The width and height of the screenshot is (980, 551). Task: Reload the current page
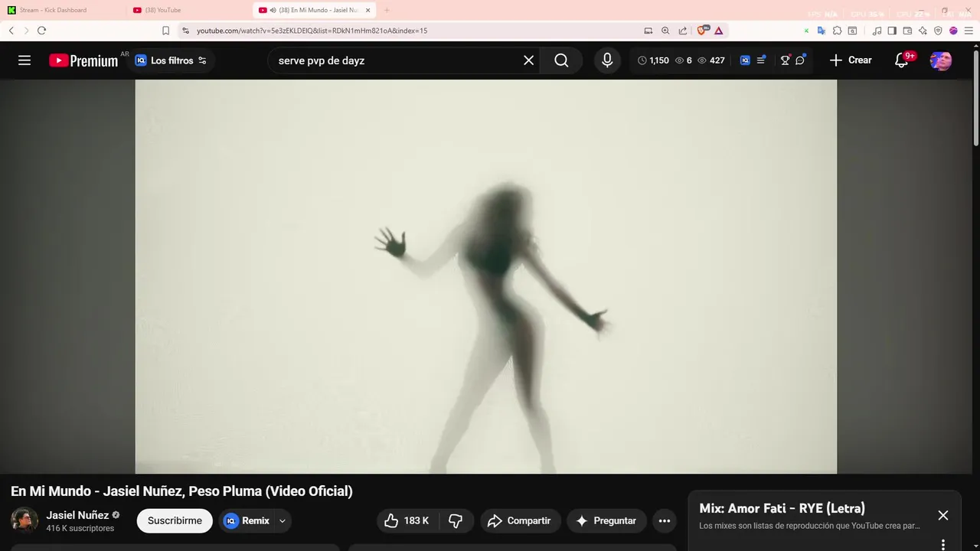click(x=41, y=31)
